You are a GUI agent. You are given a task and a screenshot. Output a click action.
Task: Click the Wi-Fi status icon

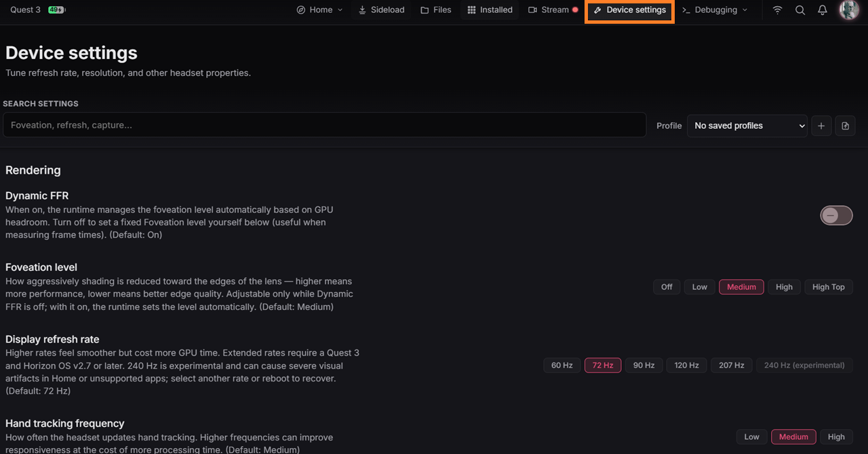[x=778, y=10]
